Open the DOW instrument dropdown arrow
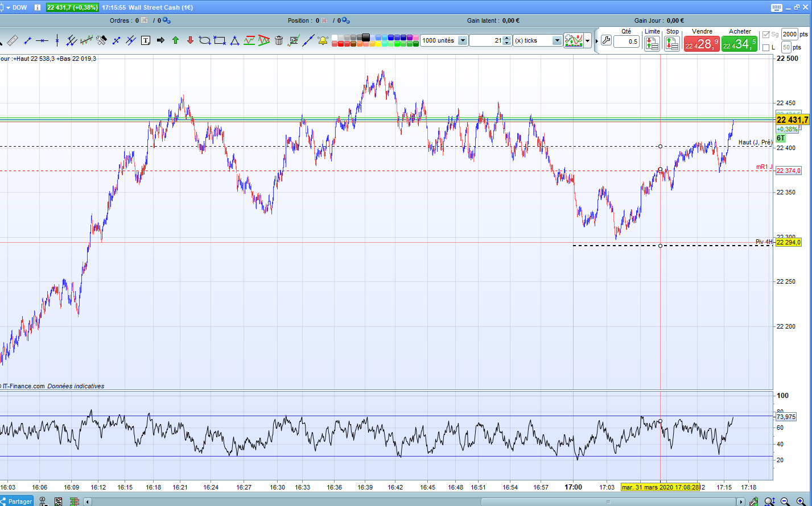The image size is (812, 506). 8,7
